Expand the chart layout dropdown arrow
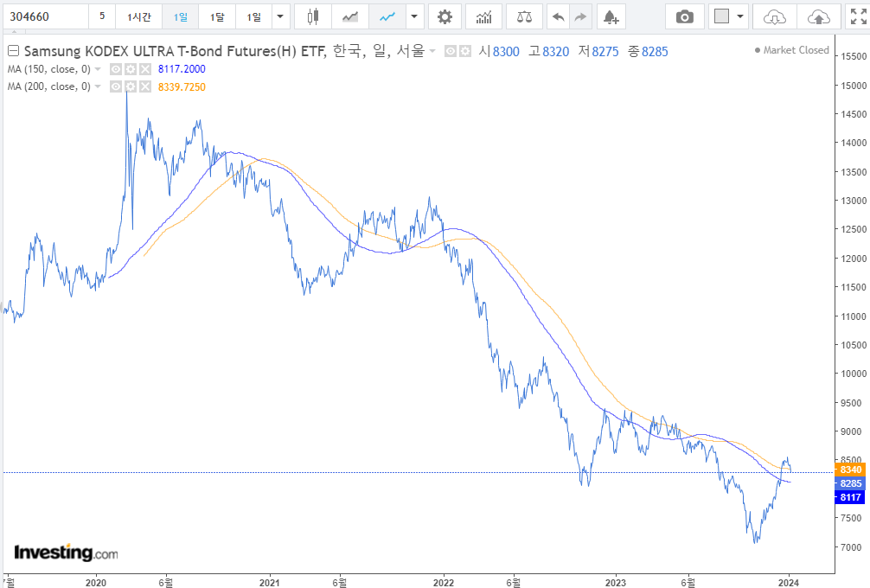Viewport: 870px width, 588px height. coord(740,16)
